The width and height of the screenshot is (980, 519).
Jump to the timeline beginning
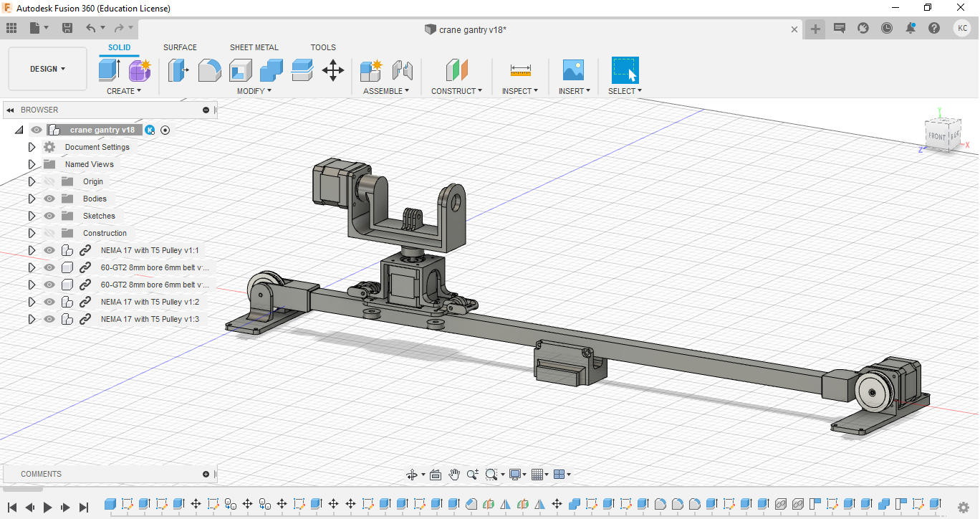[x=12, y=507]
